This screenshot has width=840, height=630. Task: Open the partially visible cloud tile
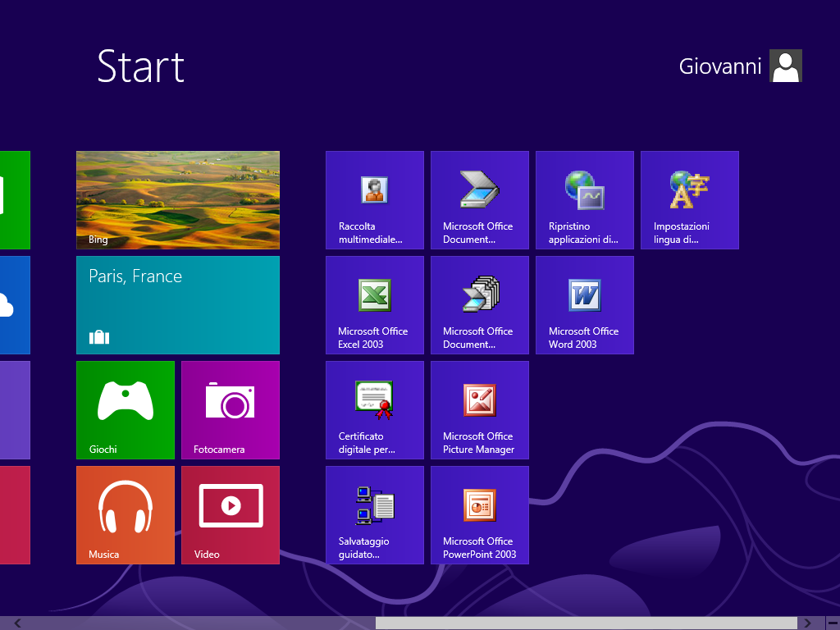(15, 305)
